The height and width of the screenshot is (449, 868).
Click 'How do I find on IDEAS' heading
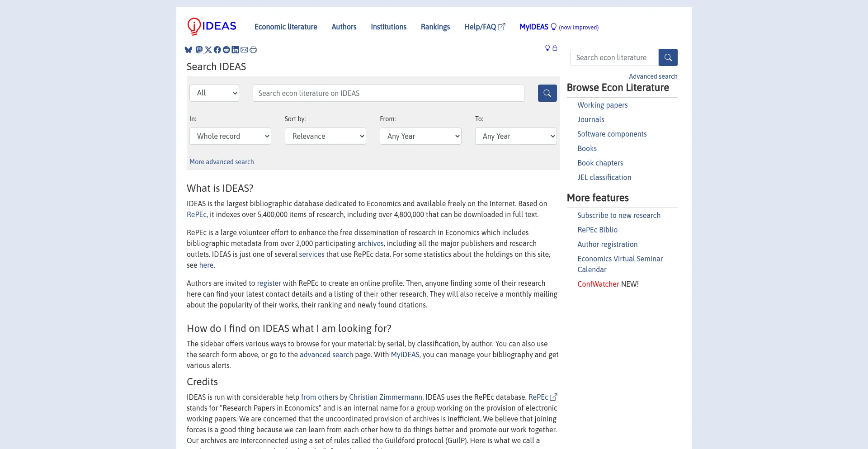click(289, 328)
